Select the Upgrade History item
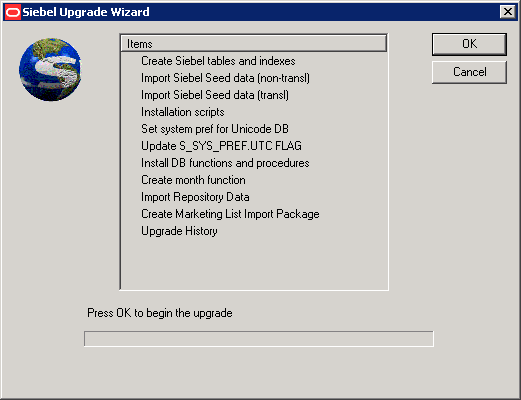The height and width of the screenshot is (400, 521). click(179, 231)
